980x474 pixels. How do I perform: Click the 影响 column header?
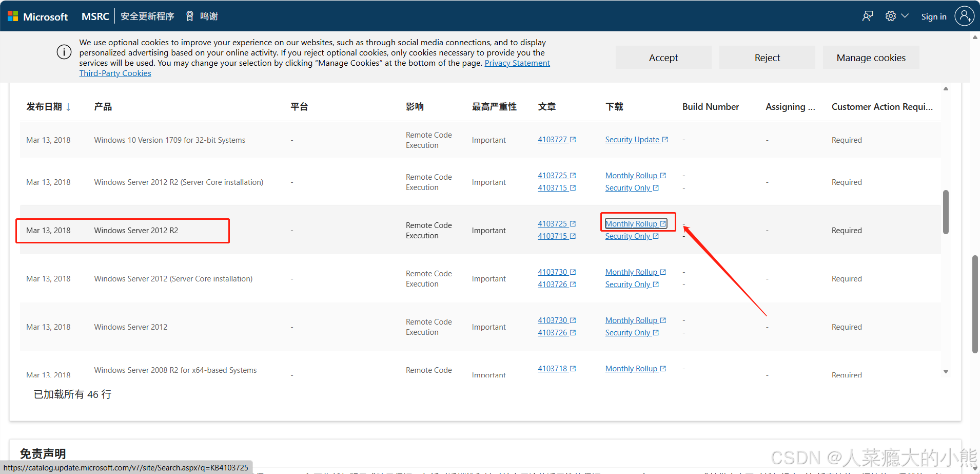(415, 107)
